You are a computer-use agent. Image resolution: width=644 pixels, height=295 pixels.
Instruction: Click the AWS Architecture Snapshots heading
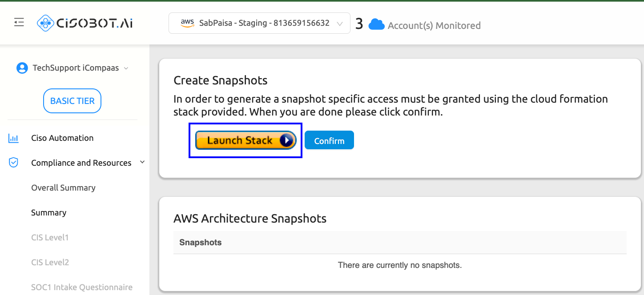(250, 219)
